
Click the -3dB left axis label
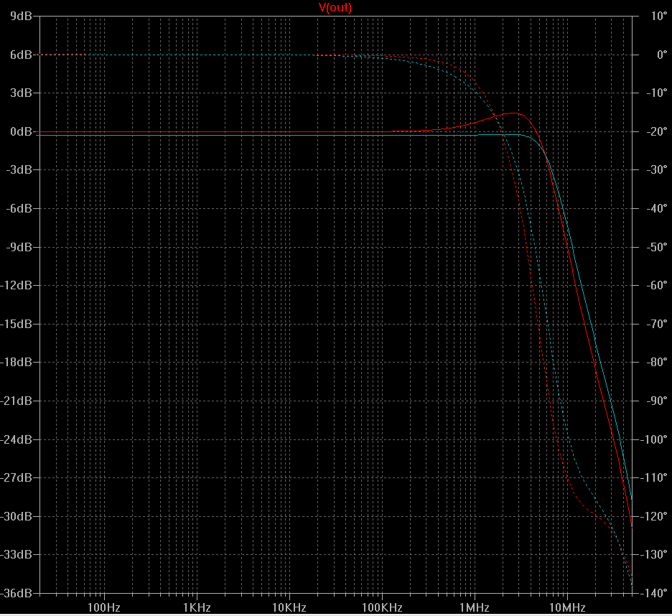[19, 169]
